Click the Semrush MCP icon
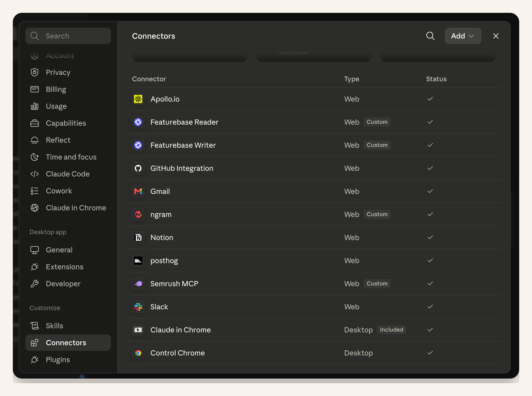Screen dimensions: 532x396 coord(138,284)
